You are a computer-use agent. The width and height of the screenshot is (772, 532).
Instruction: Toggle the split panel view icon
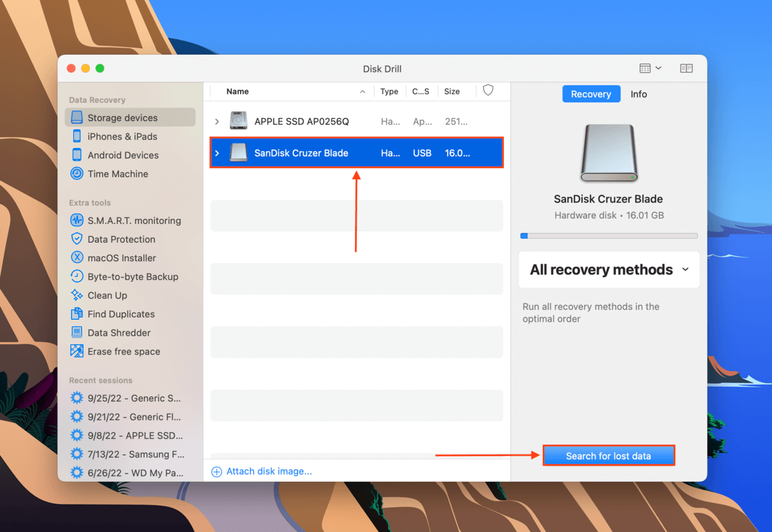tap(686, 68)
